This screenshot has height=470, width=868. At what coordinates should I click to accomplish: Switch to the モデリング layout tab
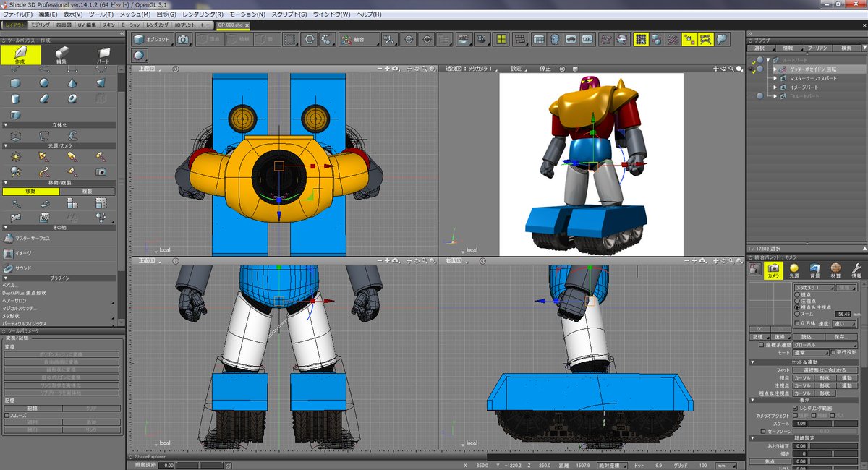41,25
